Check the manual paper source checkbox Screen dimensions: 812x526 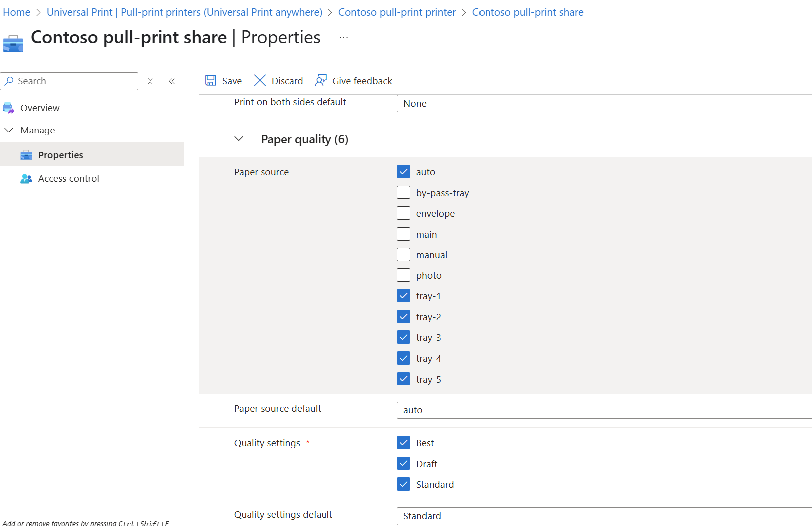click(x=404, y=254)
